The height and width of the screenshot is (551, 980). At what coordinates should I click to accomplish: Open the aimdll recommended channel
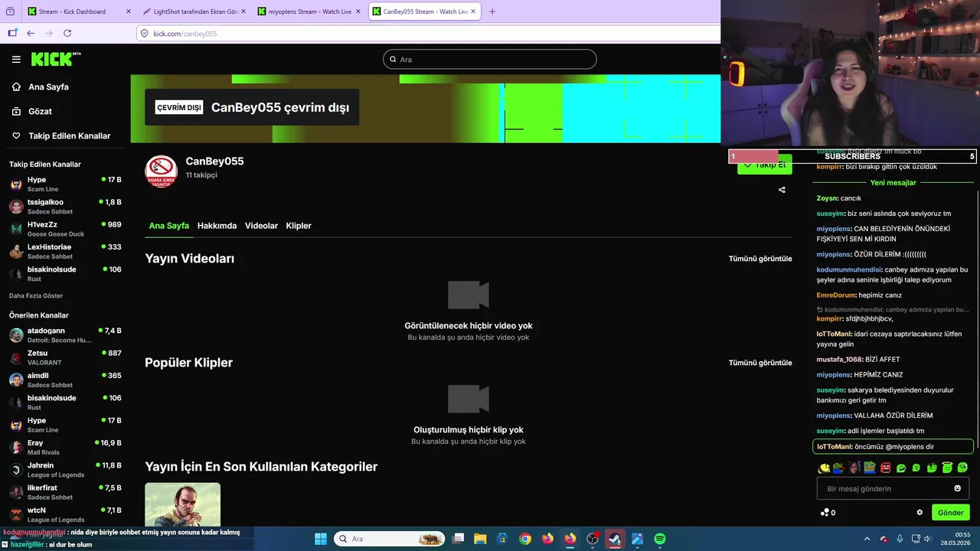click(65, 380)
